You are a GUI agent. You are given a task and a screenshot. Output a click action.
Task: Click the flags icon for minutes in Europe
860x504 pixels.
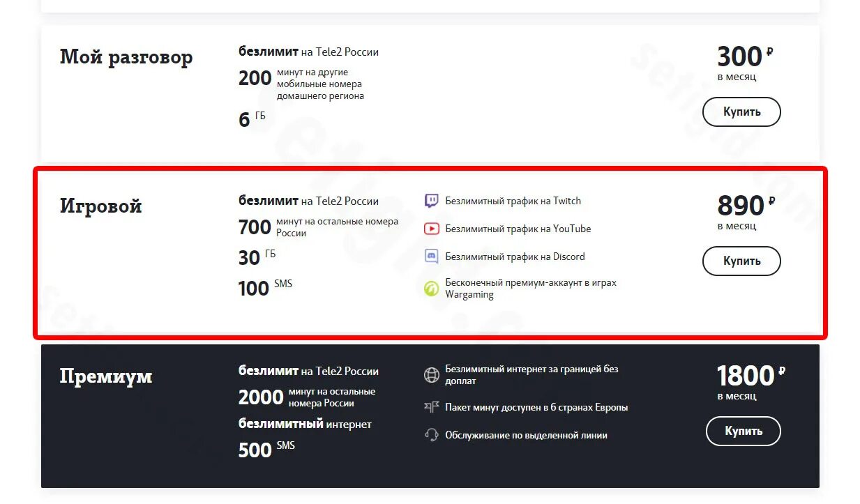click(x=432, y=407)
